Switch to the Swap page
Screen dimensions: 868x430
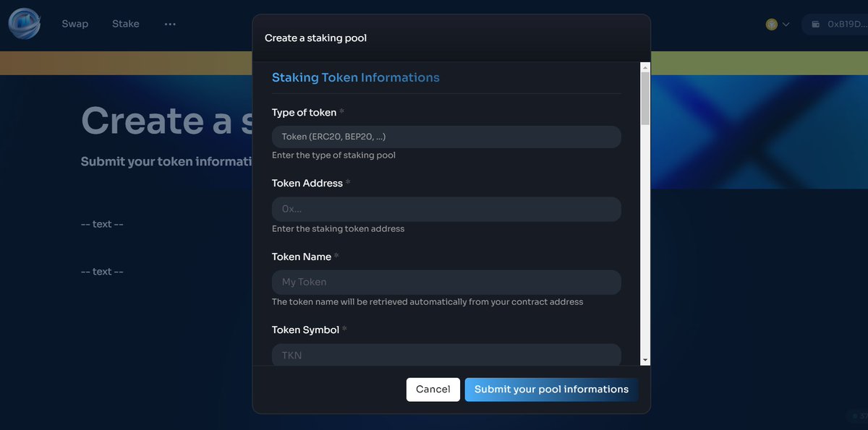75,23
